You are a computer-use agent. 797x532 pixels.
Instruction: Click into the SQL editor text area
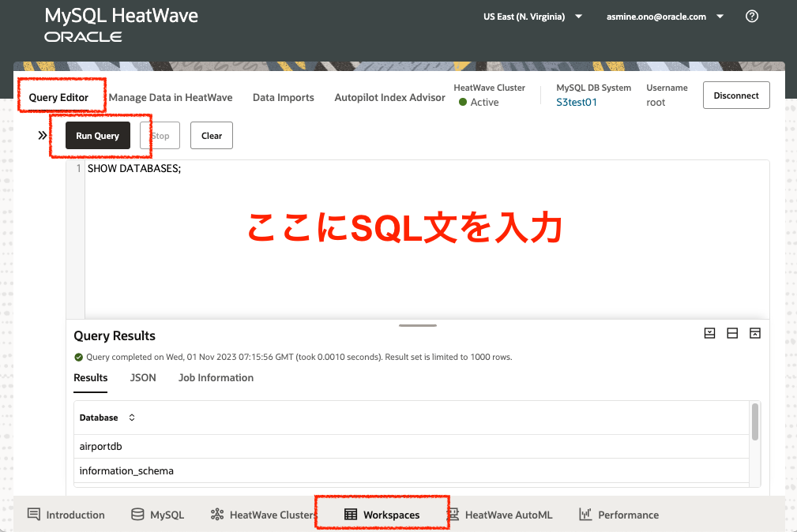click(x=427, y=239)
